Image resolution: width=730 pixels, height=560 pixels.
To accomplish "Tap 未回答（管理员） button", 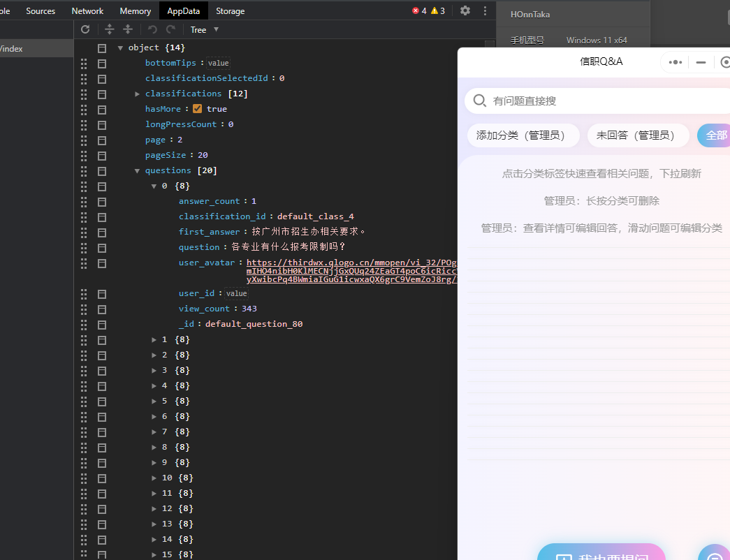I will pos(638,135).
